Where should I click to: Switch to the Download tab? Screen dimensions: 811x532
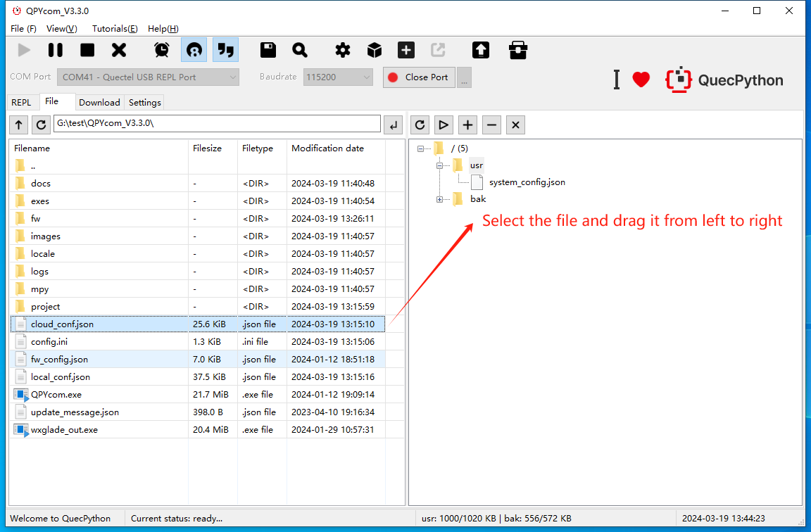(99, 102)
